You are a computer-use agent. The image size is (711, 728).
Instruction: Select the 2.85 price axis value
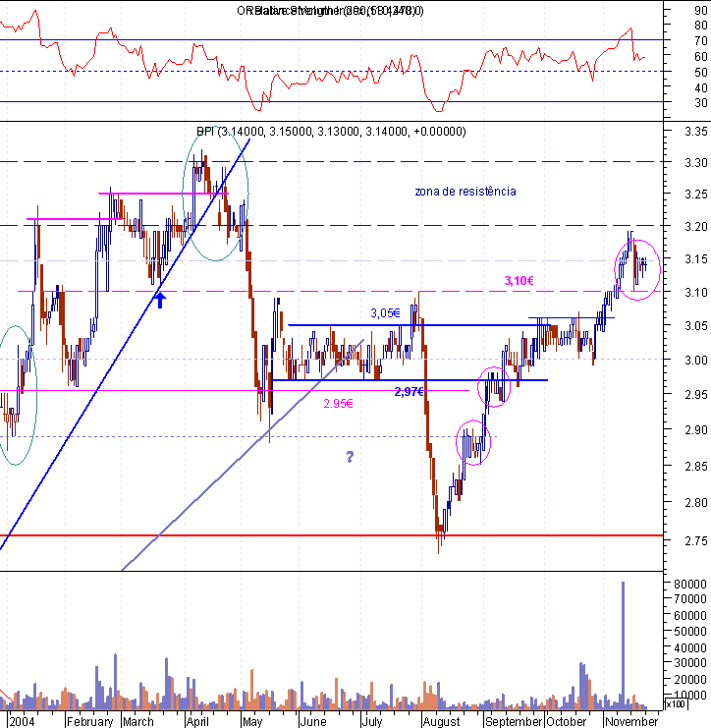coord(696,466)
